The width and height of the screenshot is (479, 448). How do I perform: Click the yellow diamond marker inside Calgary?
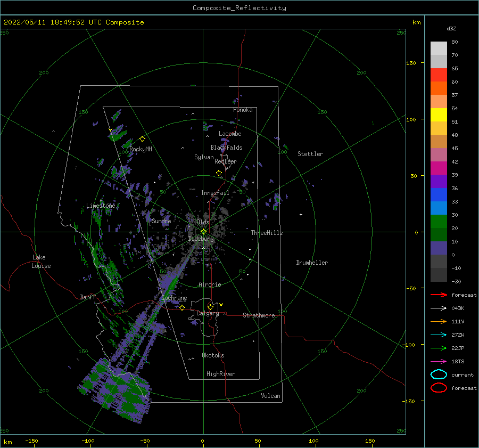210,307
